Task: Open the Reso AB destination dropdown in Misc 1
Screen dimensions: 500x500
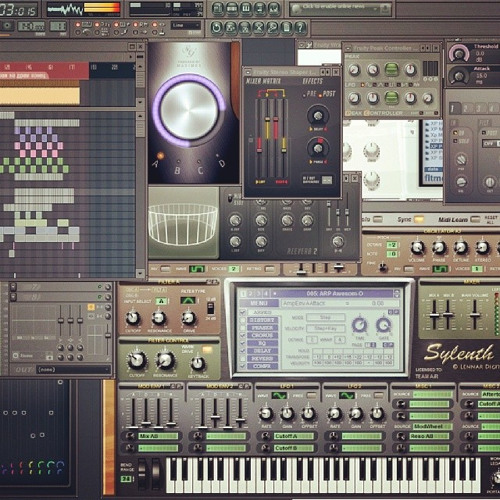Action: tap(429, 436)
